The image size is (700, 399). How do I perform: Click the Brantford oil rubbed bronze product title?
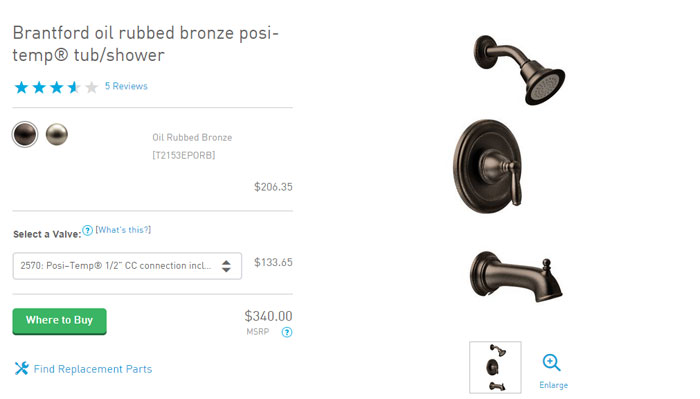point(146,44)
